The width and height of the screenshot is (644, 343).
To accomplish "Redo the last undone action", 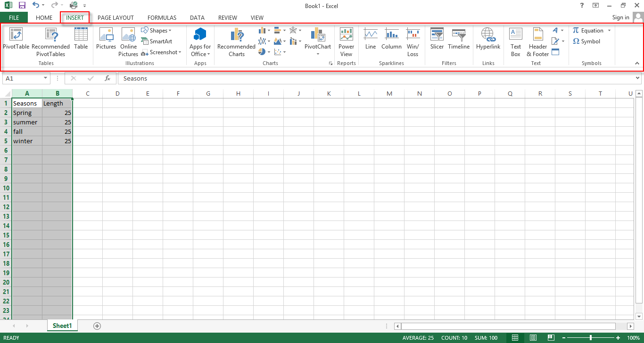I will tap(54, 5).
